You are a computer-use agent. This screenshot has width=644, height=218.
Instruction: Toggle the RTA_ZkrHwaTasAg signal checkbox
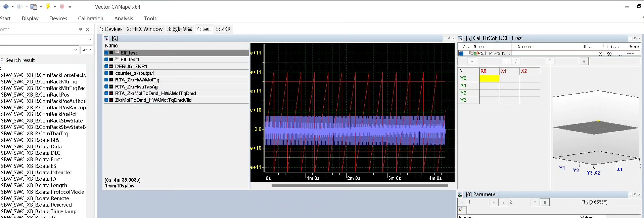pyautogui.click(x=106, y=86)
